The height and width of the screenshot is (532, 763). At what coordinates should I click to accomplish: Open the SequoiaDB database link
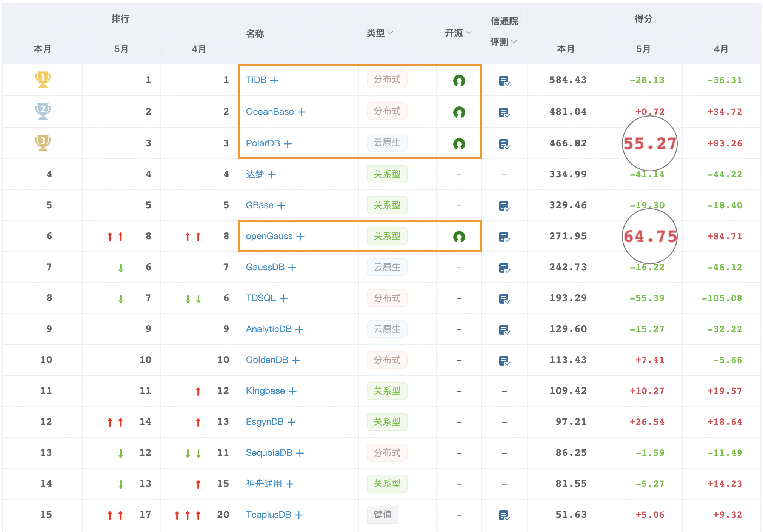tap(269, 453)
